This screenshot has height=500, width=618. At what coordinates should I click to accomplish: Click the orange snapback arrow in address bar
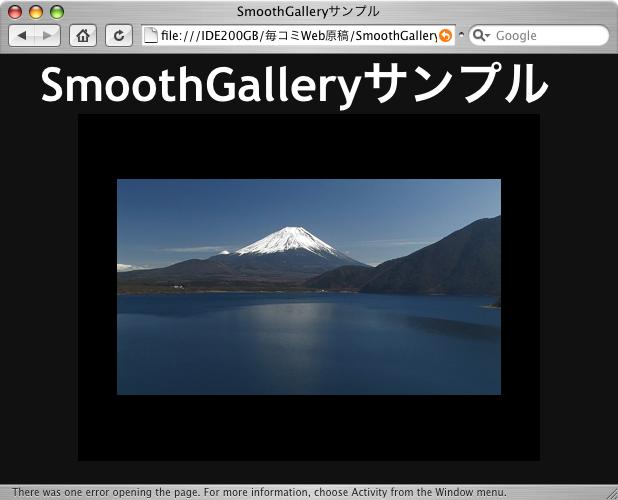pos(445,36)
